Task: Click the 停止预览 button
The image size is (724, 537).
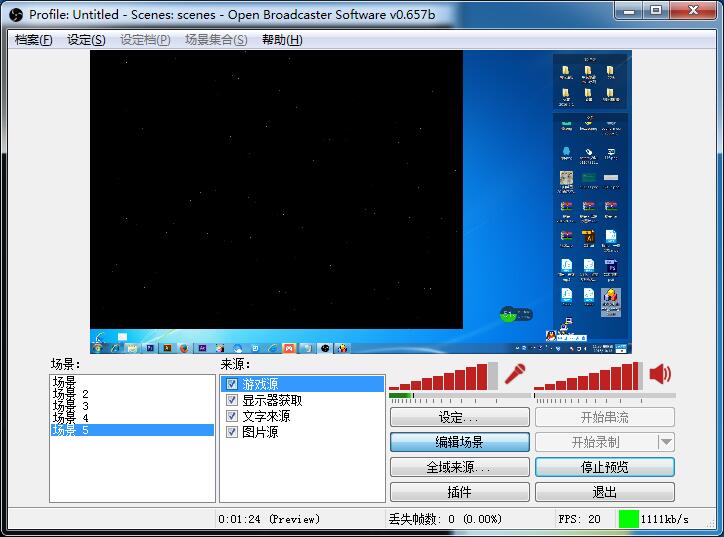Action: tap(604, 467)
